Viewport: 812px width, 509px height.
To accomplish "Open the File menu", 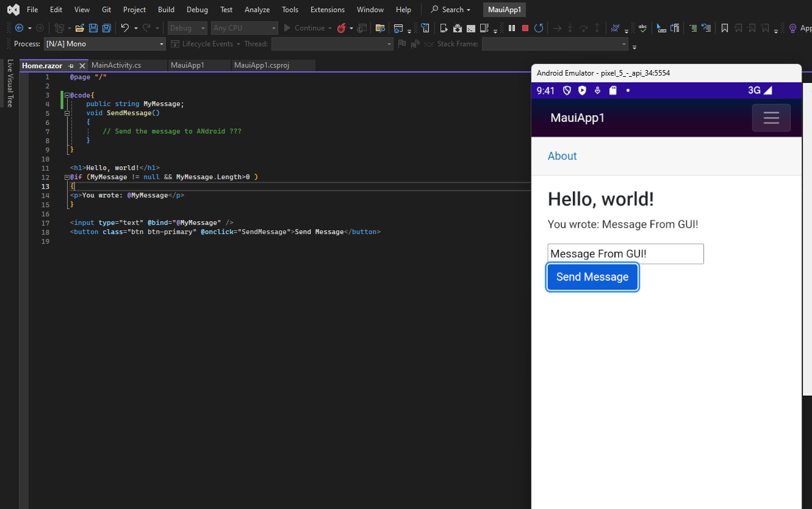I will [x=32, y=10].
